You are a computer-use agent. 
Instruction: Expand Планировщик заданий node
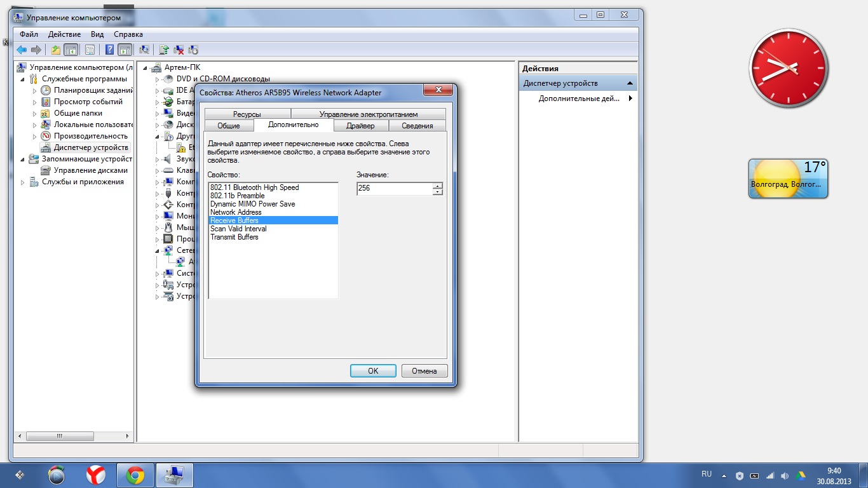click(x=35, y=90)
